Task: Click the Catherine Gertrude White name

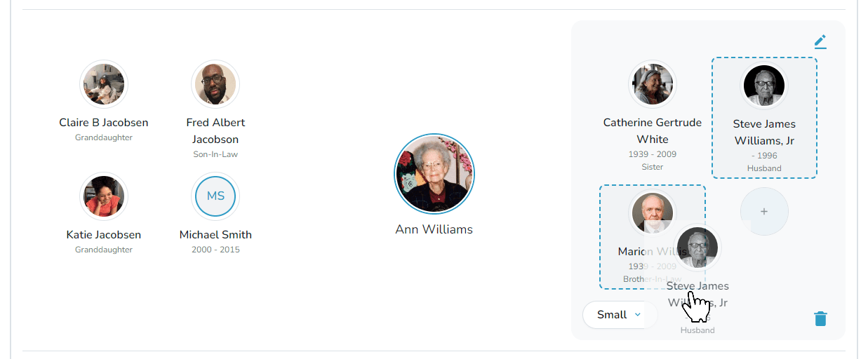Action: coord(652,131)
